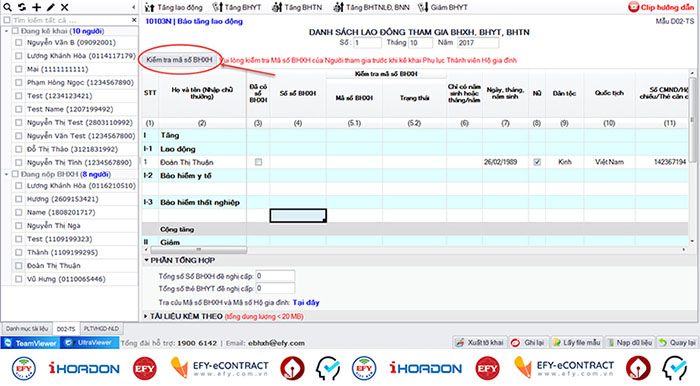Viewport: 700px width, 386px height.
Task: Expand TÀI LIỆU KÈM THEO section
Action: 146,316
